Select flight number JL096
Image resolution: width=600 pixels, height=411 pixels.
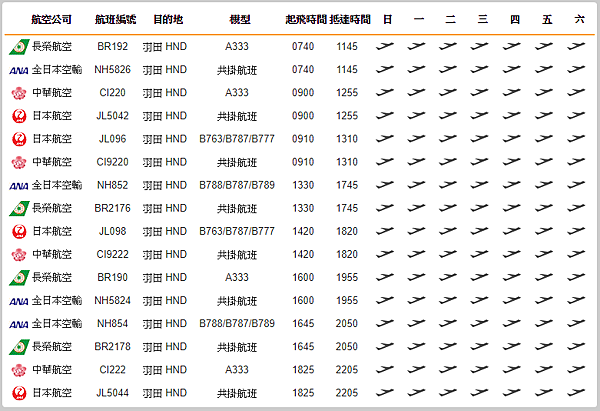click(x=112, y=139)
